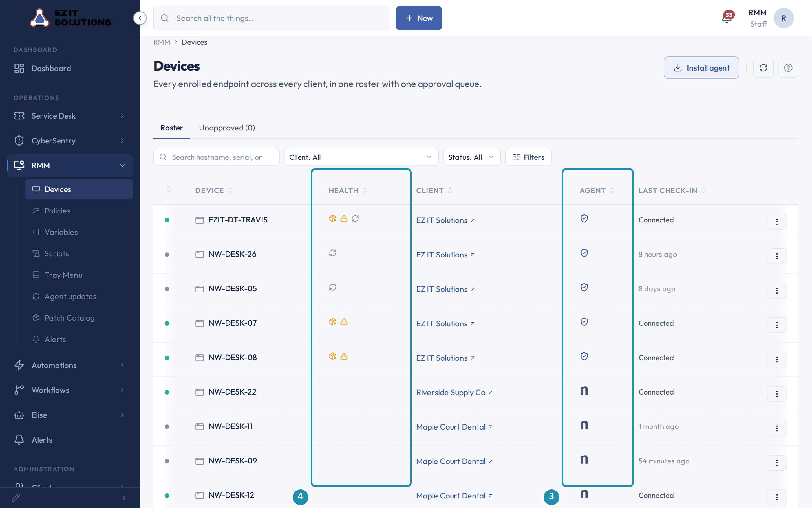
Task: Open row actions menu for NW-DESK-26
Action: point(777,256)
